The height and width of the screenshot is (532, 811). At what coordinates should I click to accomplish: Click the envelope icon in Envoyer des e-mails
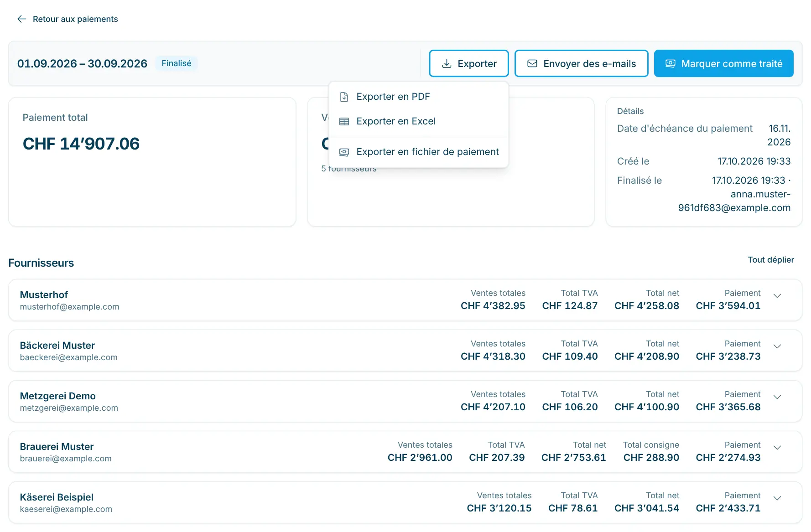532,63
